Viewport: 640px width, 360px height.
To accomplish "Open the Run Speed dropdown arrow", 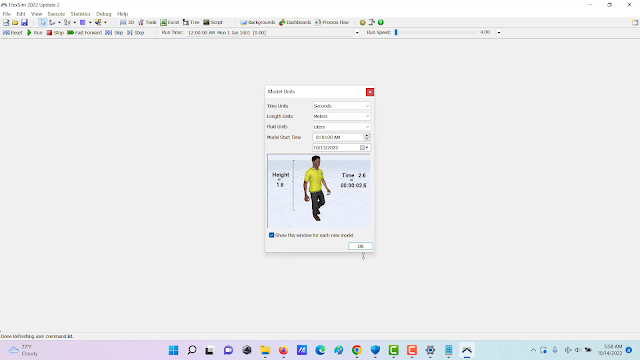I will pyautogui.click(x=499, y=33).
